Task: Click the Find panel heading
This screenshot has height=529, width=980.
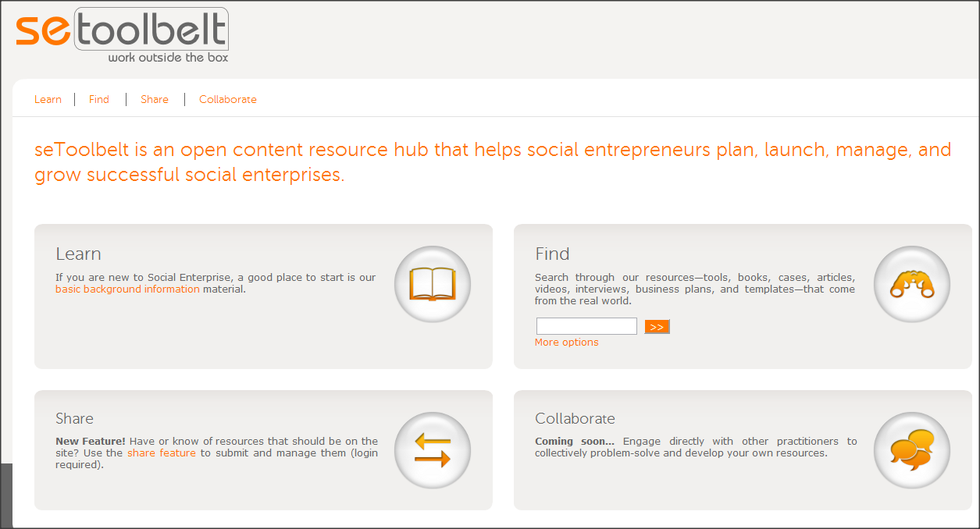Action: point(552,254)
